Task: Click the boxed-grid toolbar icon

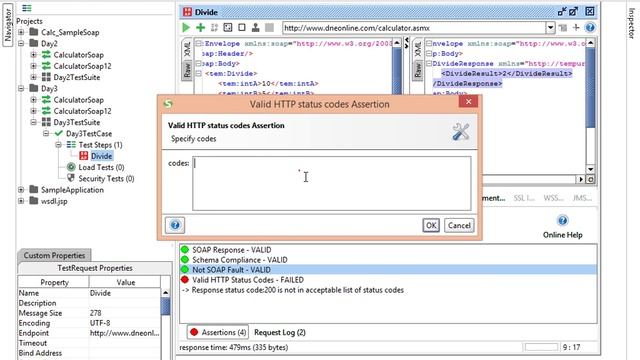Action: click(228, 27)
